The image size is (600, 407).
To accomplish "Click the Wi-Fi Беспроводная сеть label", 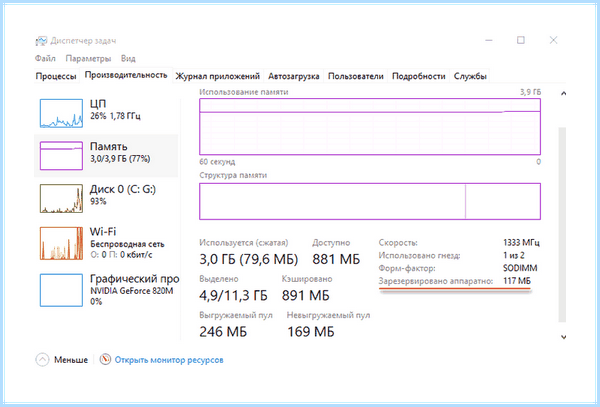I will [x=127, y=237].
